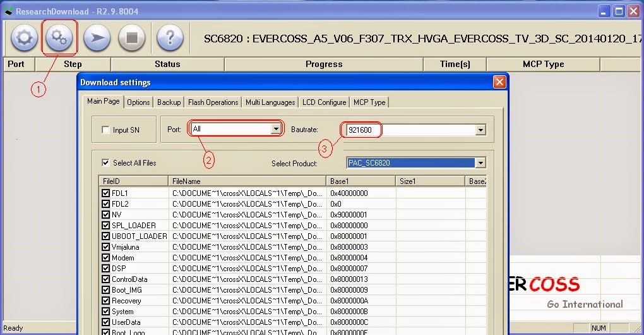644x335 pixels.
Task: Uncheck the ControlData checkbox
Action: pyautogui.click(x=105, y=279)
